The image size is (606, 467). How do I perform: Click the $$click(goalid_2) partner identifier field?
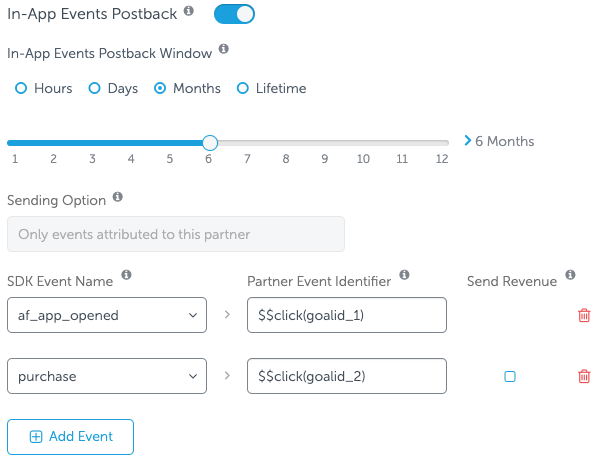tap(347, 376)
